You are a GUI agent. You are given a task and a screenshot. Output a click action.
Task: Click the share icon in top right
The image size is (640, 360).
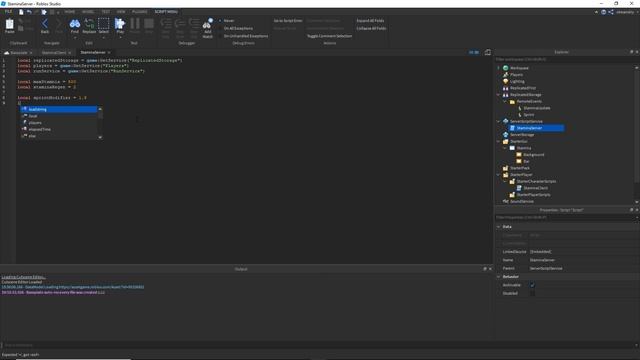(611, 12)
